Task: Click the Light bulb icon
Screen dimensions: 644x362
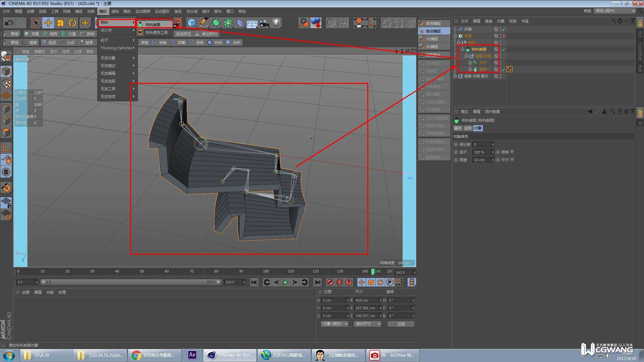Action: [276, 23]
